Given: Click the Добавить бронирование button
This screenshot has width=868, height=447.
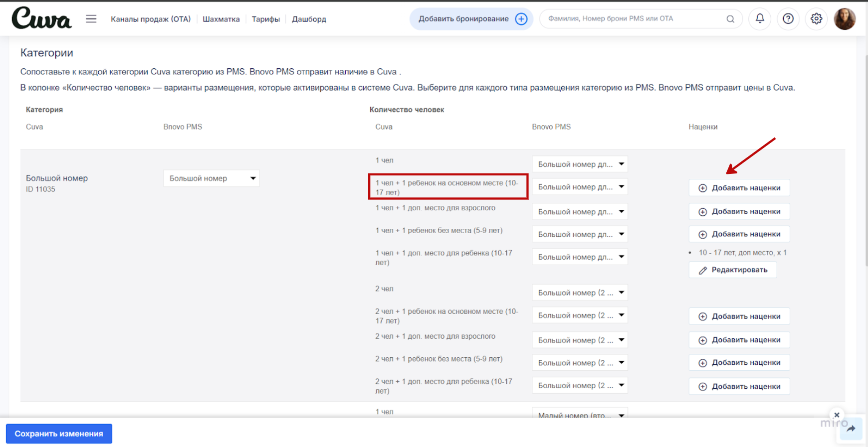Looking at the screenshot, I should [x=471, y=19].
